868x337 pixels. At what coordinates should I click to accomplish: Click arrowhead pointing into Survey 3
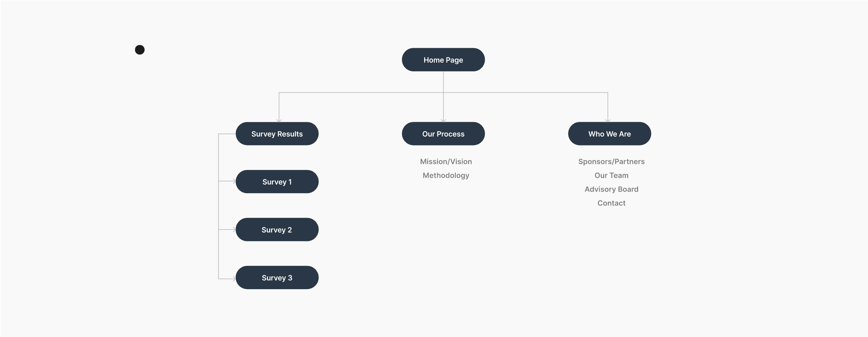coord(234,279)
